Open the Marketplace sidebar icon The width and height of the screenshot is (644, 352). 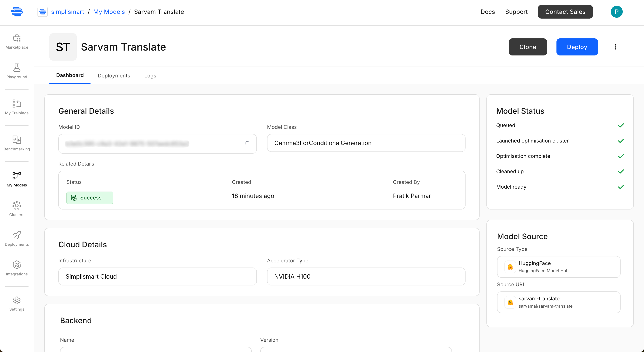17,42
